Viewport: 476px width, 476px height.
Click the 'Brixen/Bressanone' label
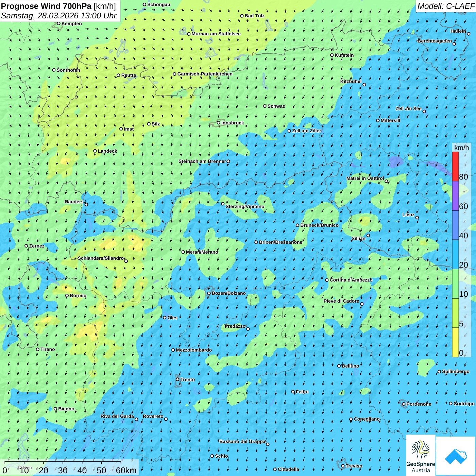[x=281, y=242]
